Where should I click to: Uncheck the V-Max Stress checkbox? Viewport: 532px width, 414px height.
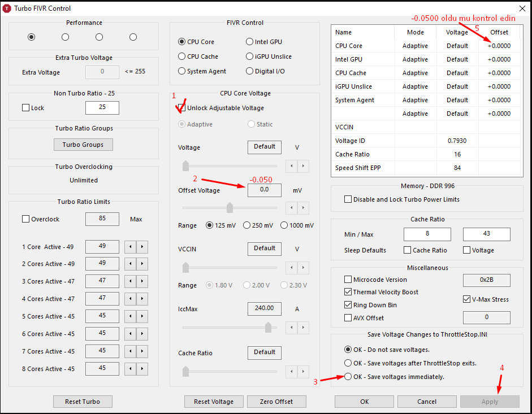click(x=466, y=299)
